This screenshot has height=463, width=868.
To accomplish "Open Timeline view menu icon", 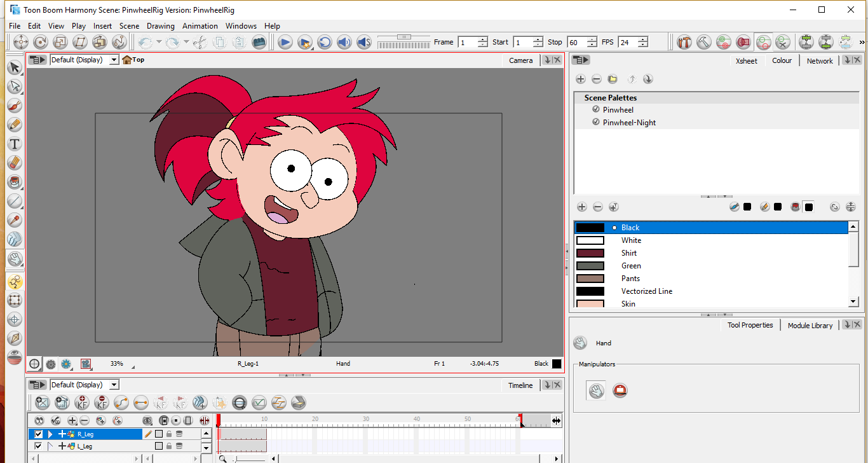I will [x=38, y=385].
